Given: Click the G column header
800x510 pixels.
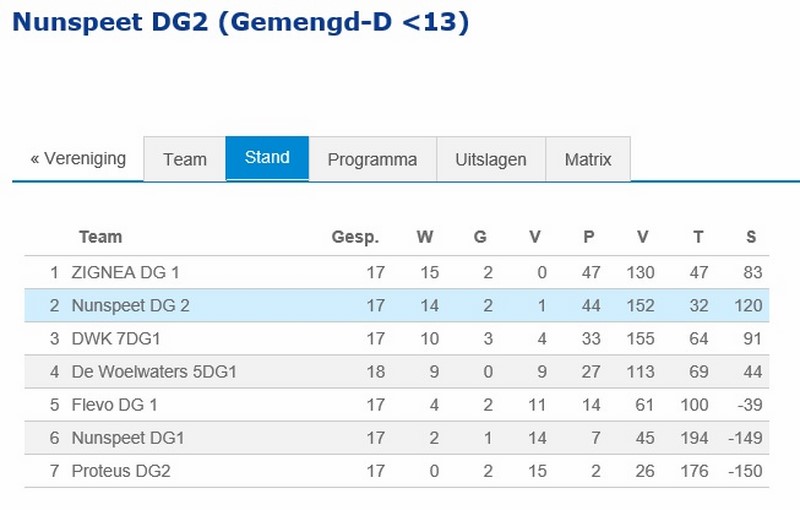Looking at the screenshot, I should pyautogui.click(x=480, y=237).
